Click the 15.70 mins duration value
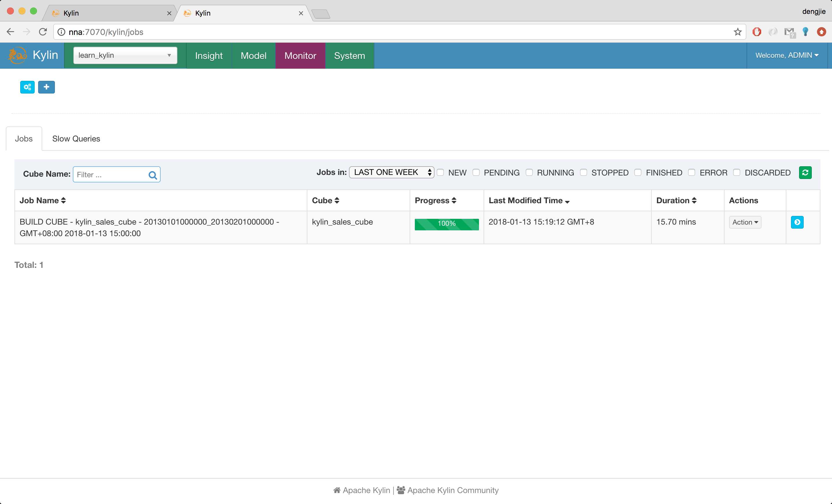This screenshot has height=504, width=832. point(676,222)
